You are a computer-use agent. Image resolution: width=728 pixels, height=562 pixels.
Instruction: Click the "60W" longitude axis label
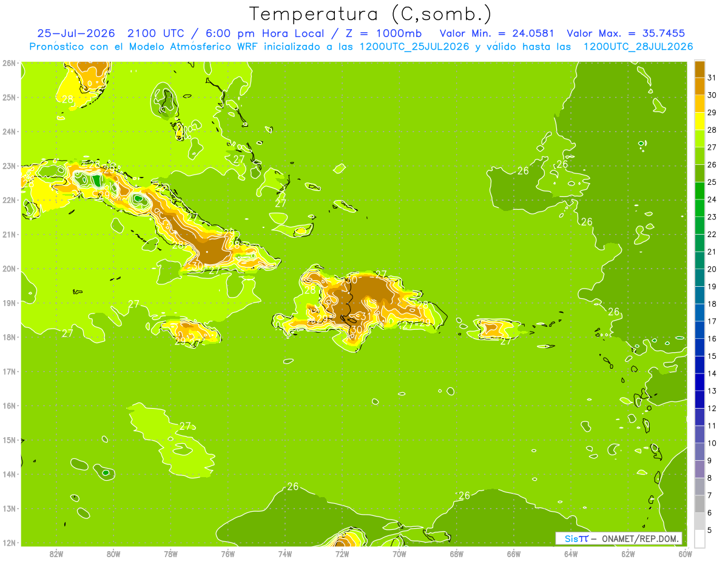click(685, 554)
